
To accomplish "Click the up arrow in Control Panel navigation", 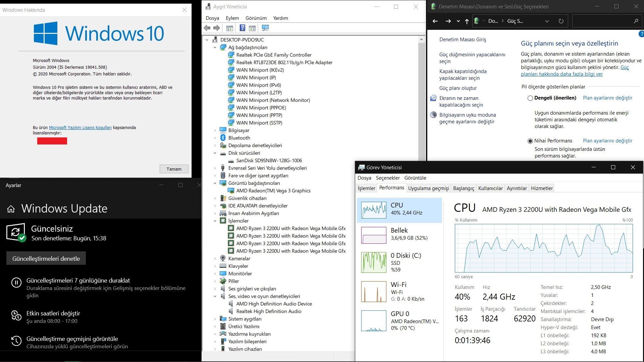I will (x=467, y=21).
